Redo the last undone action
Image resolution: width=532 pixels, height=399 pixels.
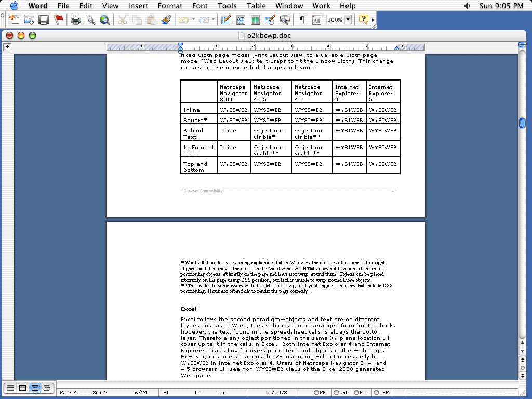coord(204,20)
